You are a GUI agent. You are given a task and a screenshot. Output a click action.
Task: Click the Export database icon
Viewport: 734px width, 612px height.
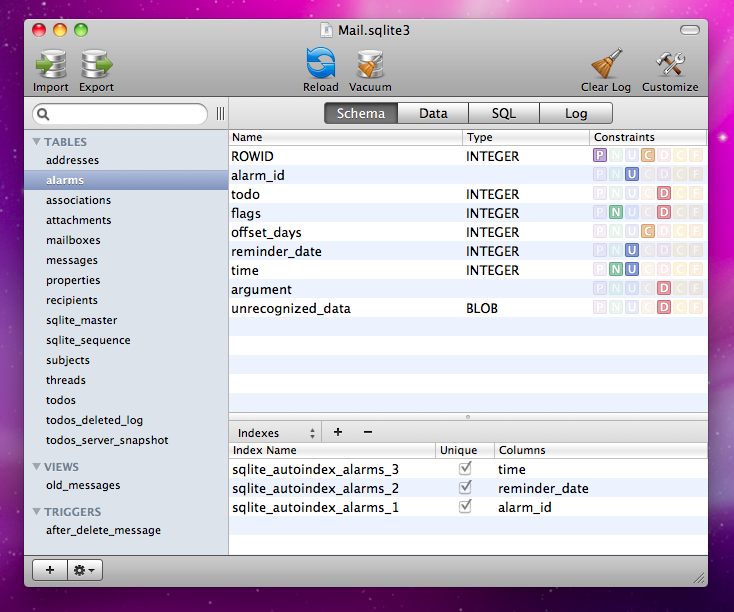pyautogui.click(x=96, y=64)
